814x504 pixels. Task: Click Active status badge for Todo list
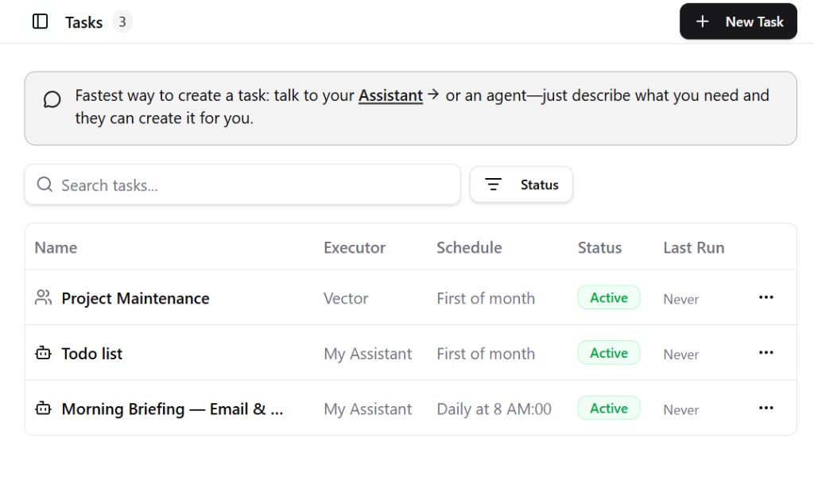609,353
